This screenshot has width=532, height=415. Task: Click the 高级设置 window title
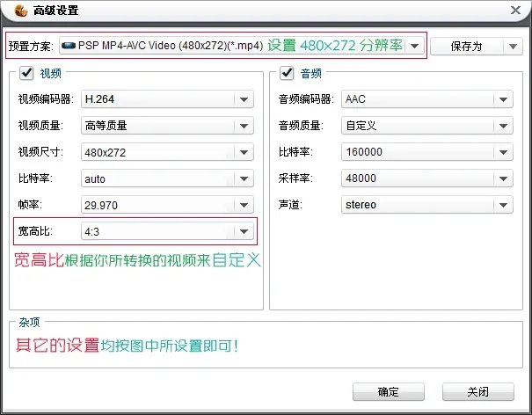[x=56, y=11]
